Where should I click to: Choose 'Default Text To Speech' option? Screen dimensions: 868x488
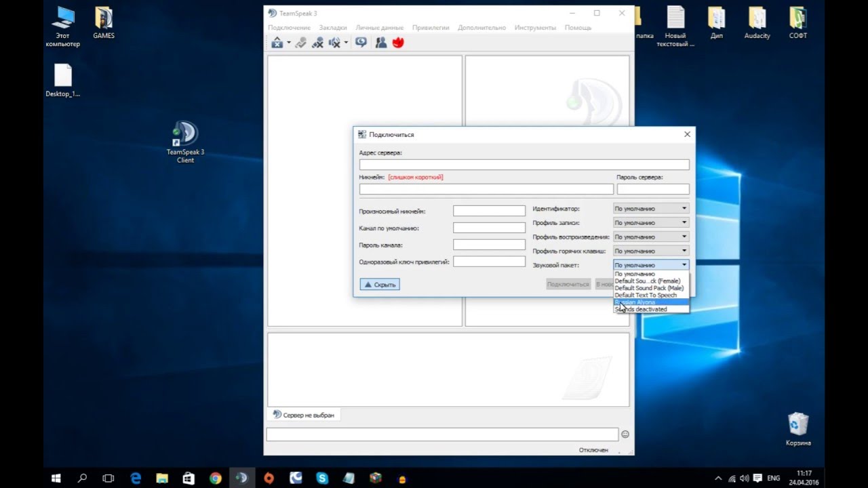click(x=651, y=295)
